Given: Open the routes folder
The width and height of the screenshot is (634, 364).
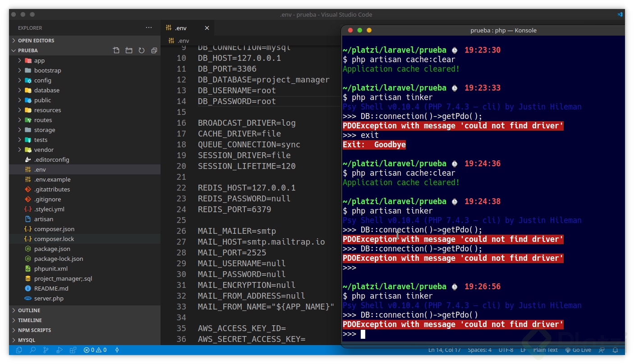Looking at the screenshot, I should 85,120.
